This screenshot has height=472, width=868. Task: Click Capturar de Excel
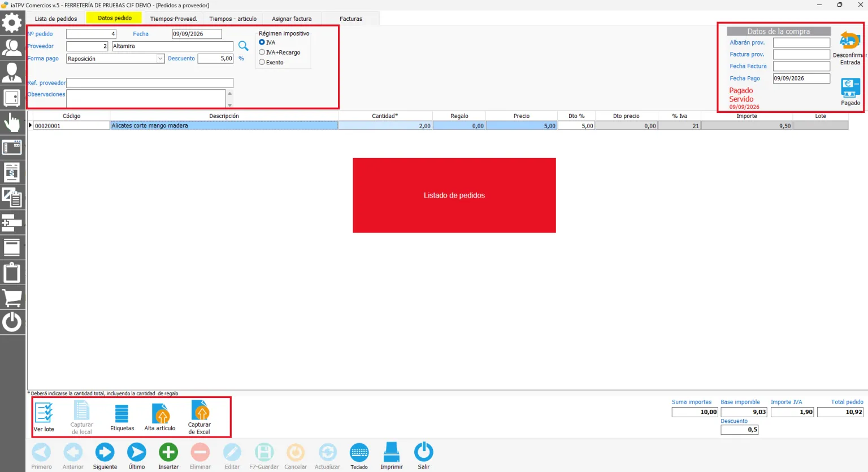[199, 417]
